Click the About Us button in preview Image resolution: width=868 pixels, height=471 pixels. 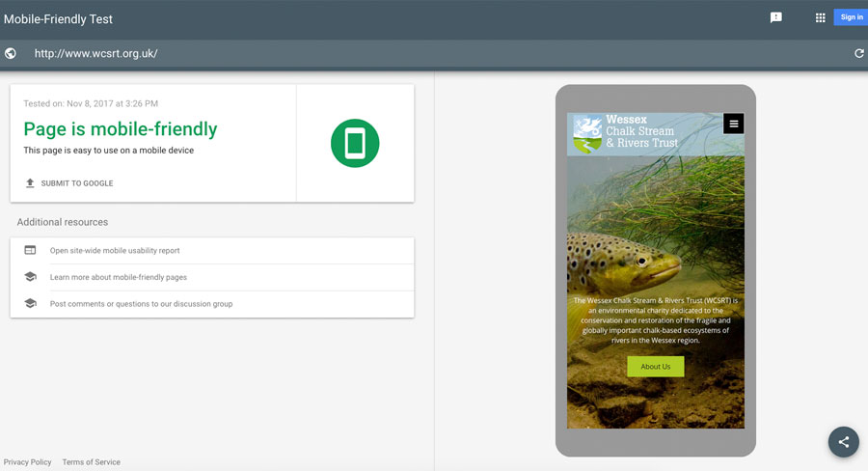pos(656,366)
